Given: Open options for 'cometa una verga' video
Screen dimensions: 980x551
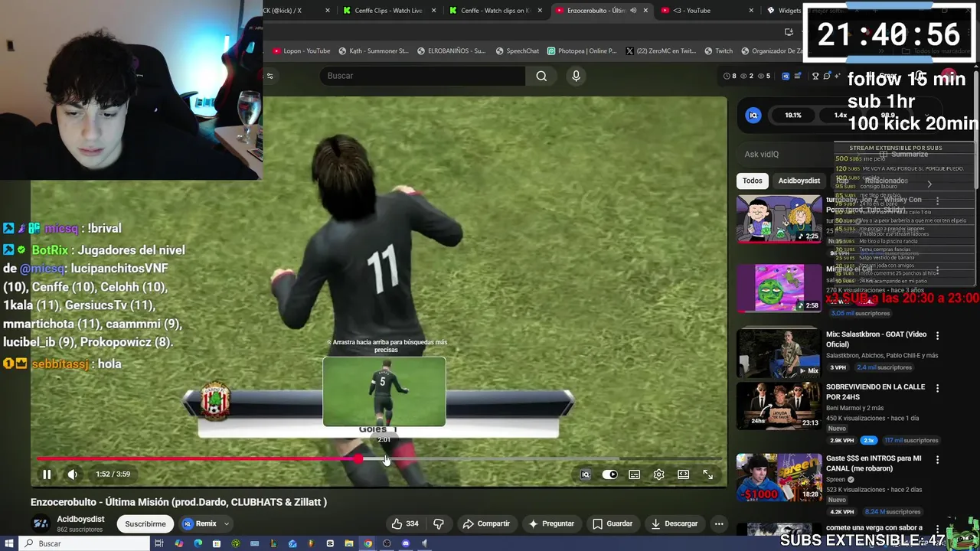Looking at the screenshot, I should point(937,528).
